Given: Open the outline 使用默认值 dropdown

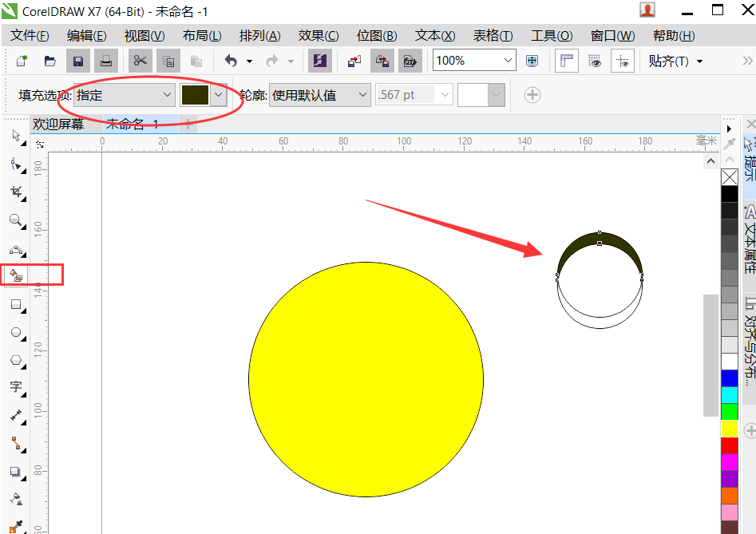Looking at the screenshot, I should (x=362, y=95).
